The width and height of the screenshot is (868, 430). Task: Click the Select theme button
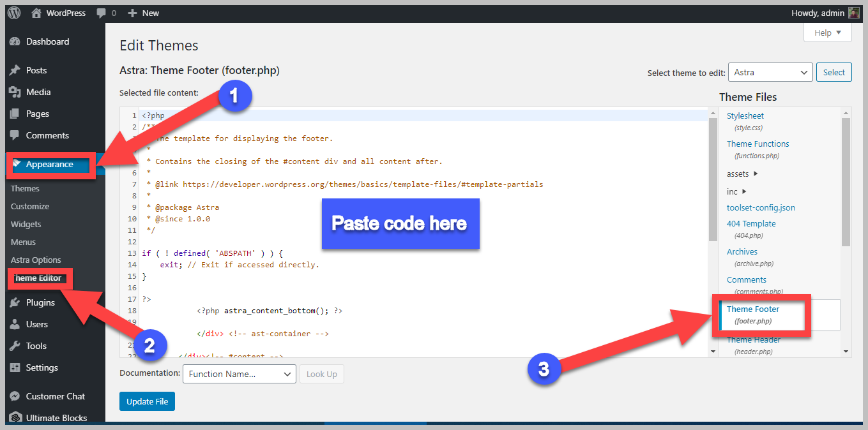pos(834,72)
